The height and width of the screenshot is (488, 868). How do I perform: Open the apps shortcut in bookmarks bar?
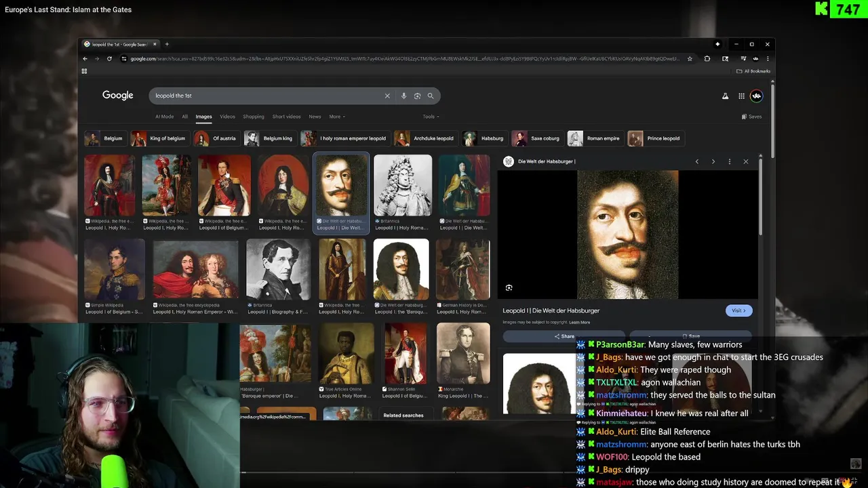click(85, 70)
